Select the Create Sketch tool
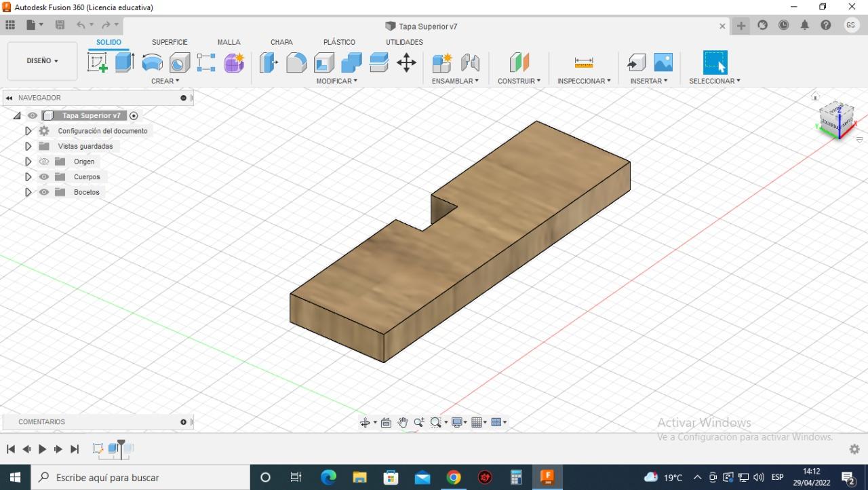The width and height of the screenshot is (868, 490). click(x=98, y=62)
